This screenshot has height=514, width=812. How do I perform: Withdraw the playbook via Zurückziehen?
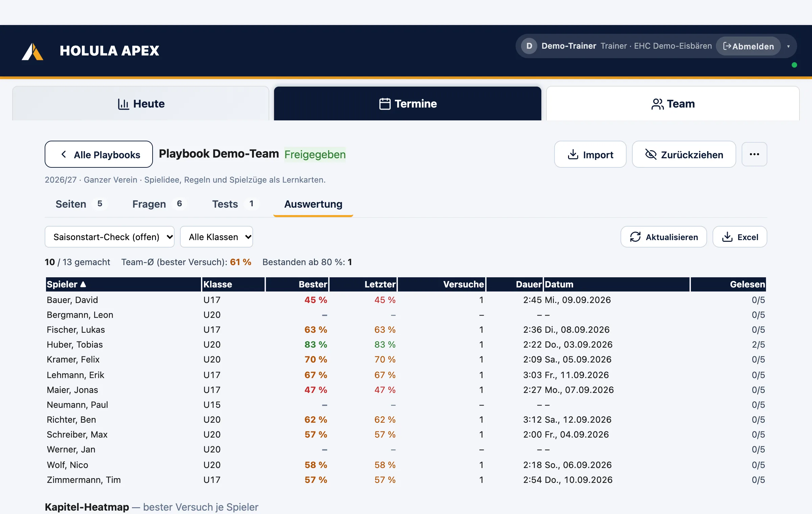(x=684, y=154)
